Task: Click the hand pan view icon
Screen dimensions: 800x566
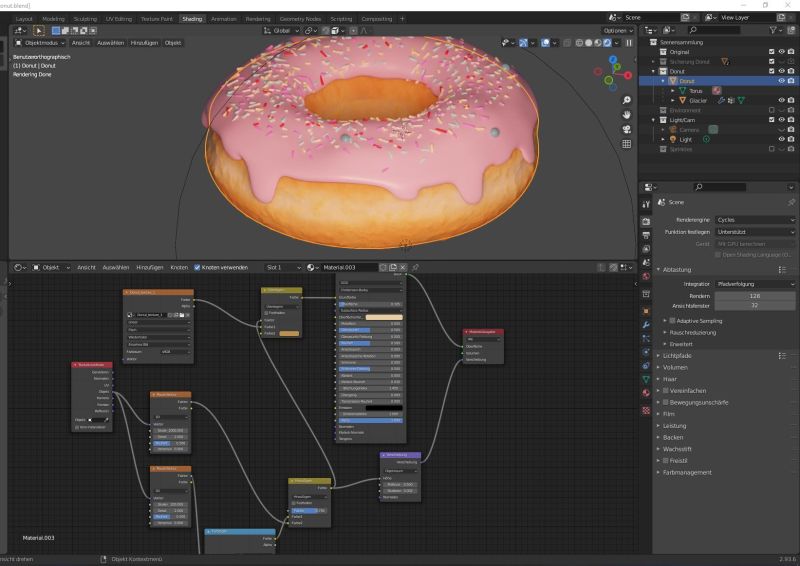Action: (x=627, y=115)
